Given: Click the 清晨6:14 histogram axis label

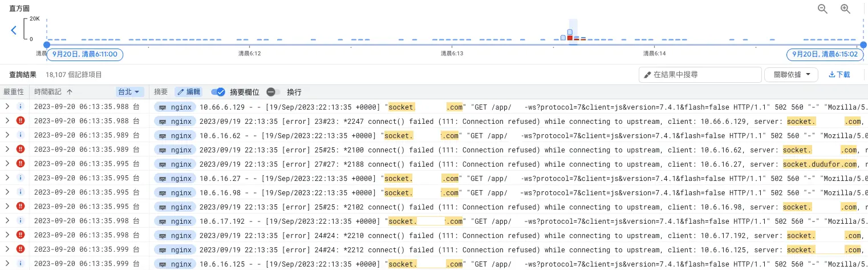Looking at the screenshot, I should (655, 53).
